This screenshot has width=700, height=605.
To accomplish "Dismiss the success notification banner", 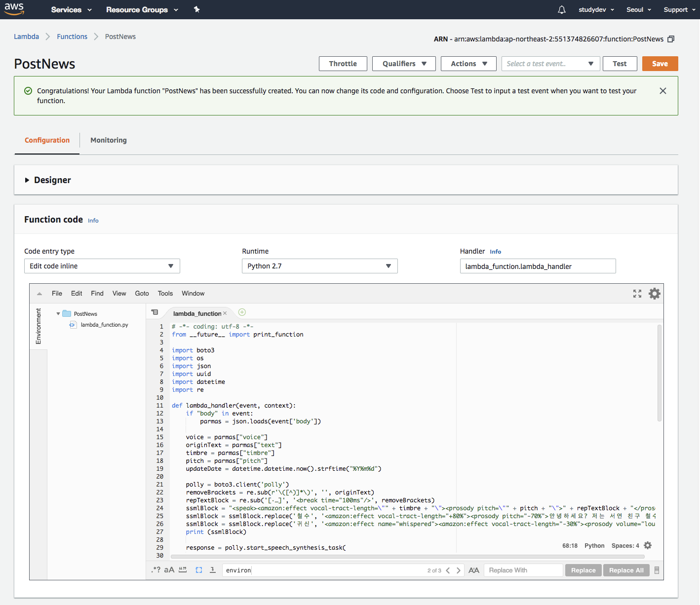I will point(663,91).
